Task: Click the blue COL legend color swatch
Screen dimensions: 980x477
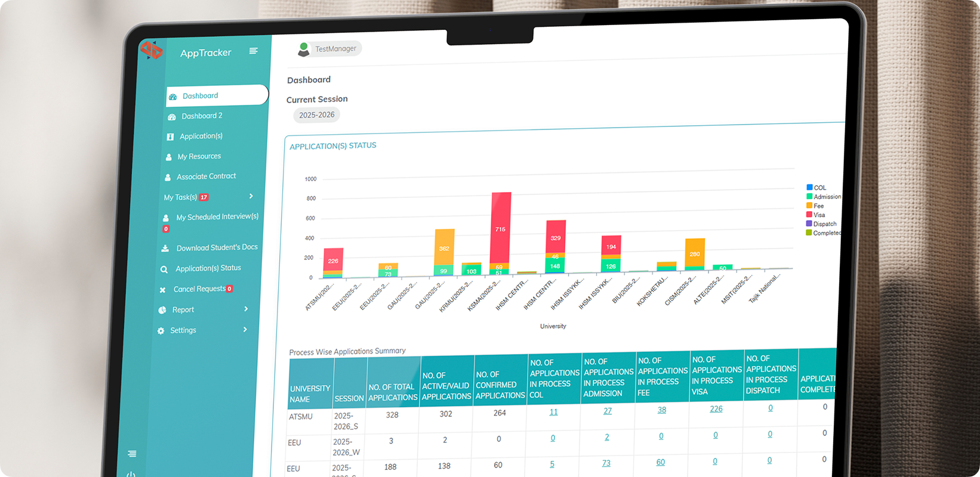Action: point(809,187)
